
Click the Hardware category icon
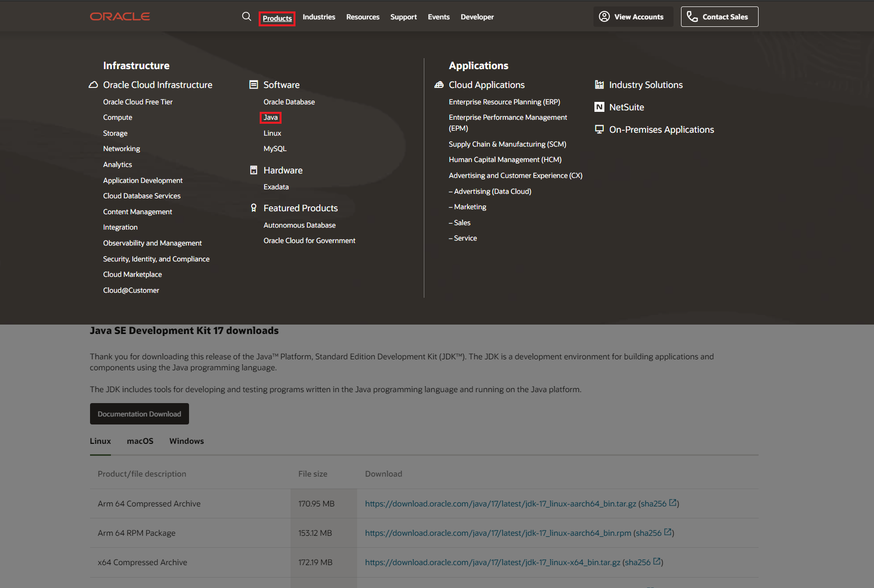coord(254,170)
